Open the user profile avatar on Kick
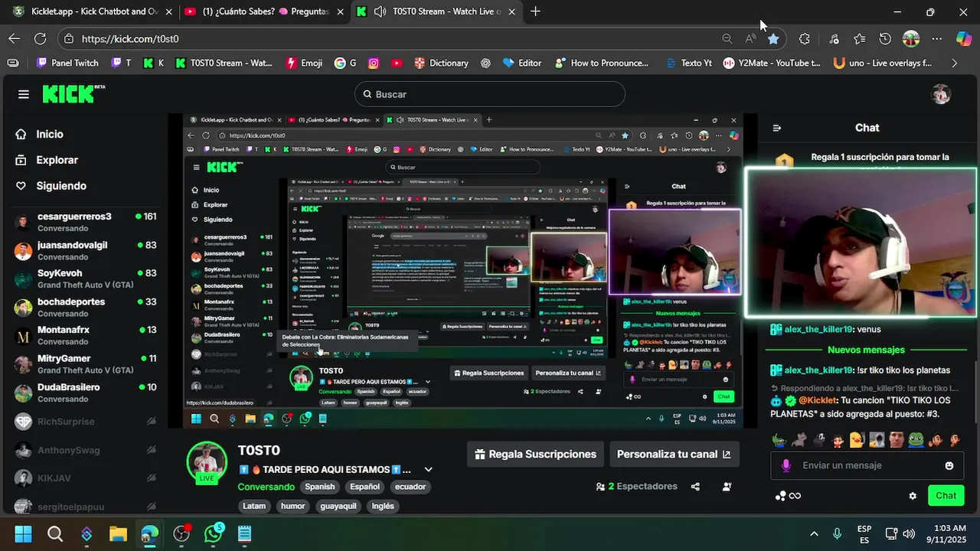The width and height of the screenshot is (980, 551). point(940,94)
